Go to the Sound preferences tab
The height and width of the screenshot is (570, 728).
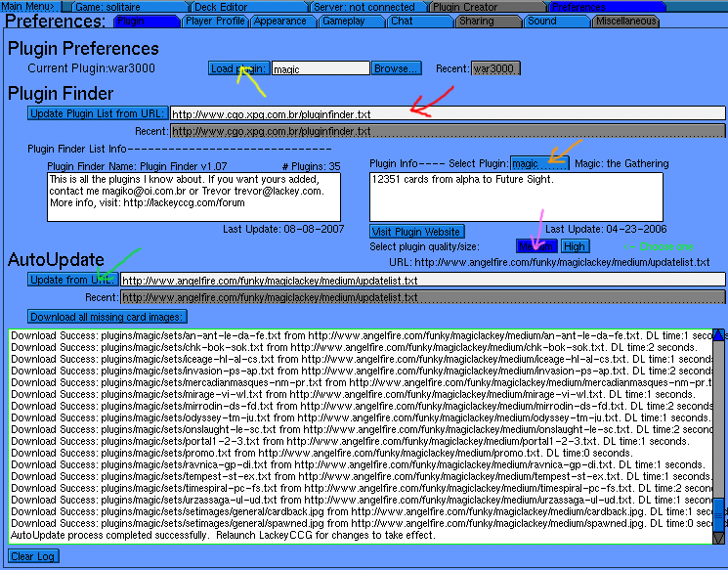(552, 21)
